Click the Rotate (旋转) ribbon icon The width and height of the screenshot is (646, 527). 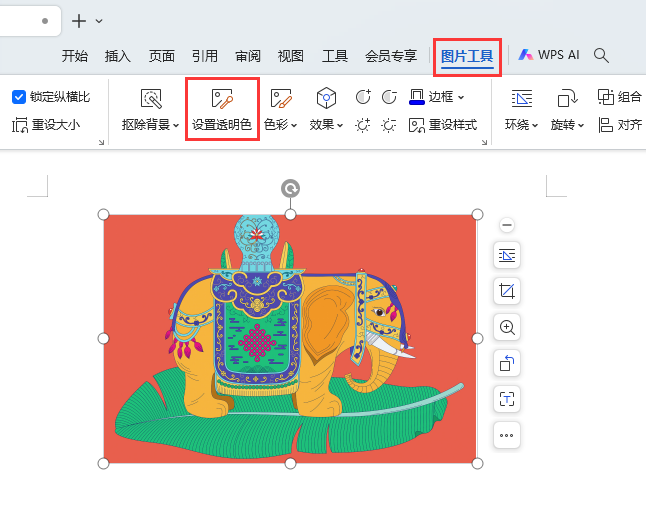[x=567, y=98]
